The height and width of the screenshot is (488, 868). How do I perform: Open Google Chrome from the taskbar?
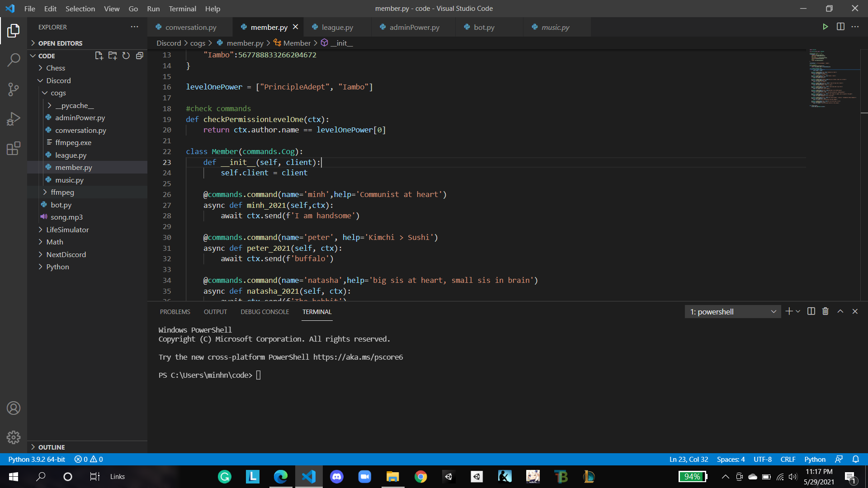tap(421, 476)
